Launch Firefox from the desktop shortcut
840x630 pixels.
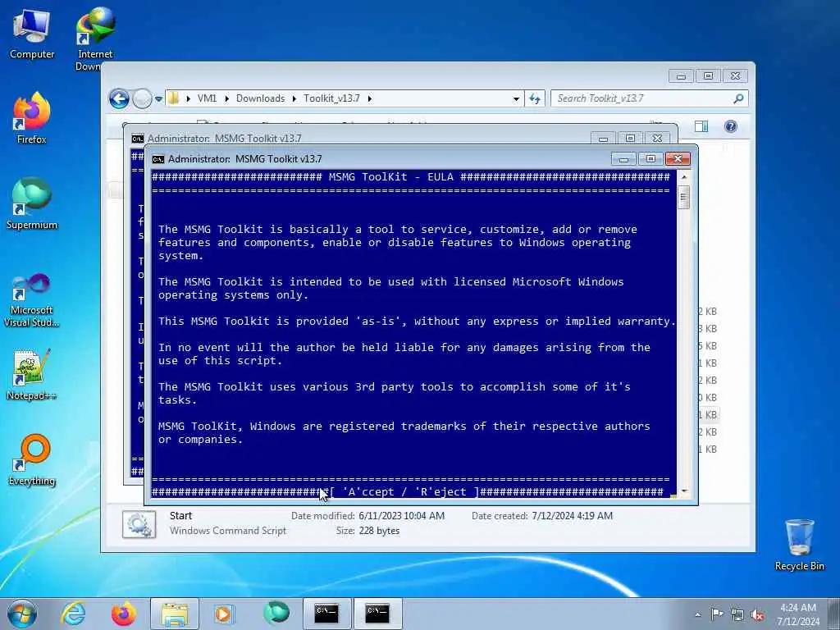coord(32,119)
